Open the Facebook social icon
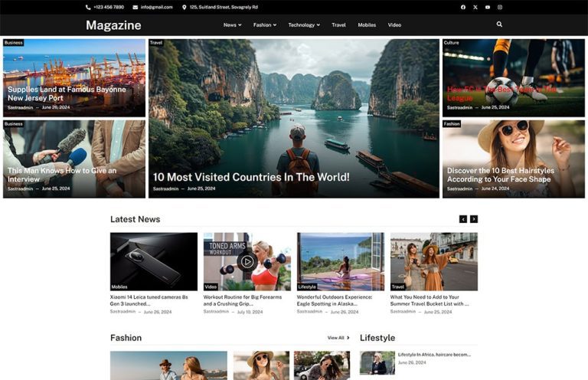The image size is (588, 380). click(x=463, y=7)
